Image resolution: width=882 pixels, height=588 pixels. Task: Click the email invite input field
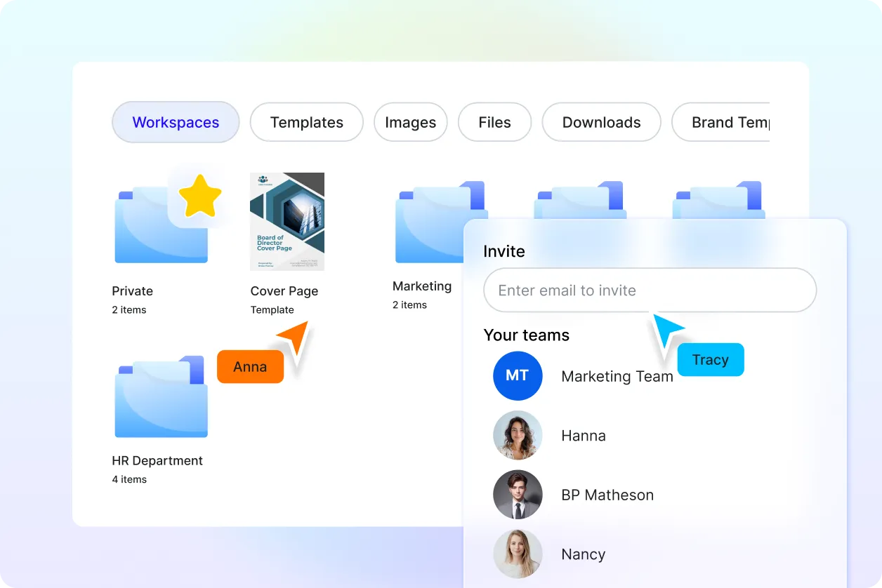[649, 290]
